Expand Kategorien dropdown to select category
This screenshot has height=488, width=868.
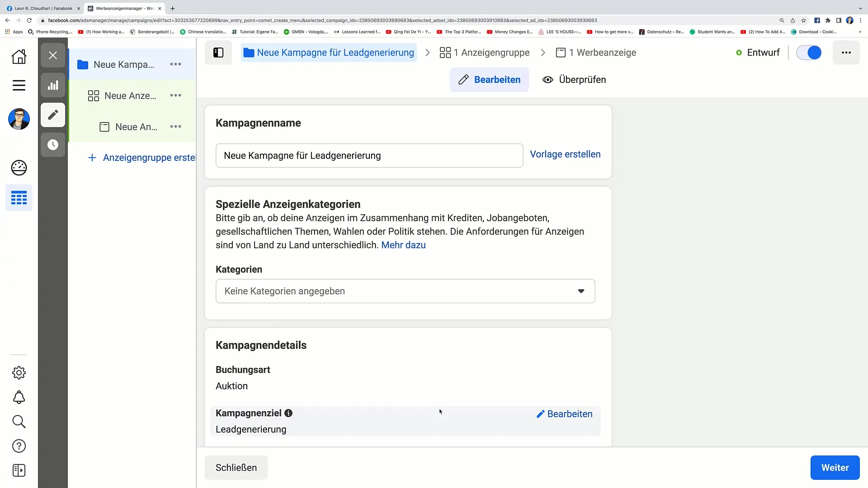[406, 291]
